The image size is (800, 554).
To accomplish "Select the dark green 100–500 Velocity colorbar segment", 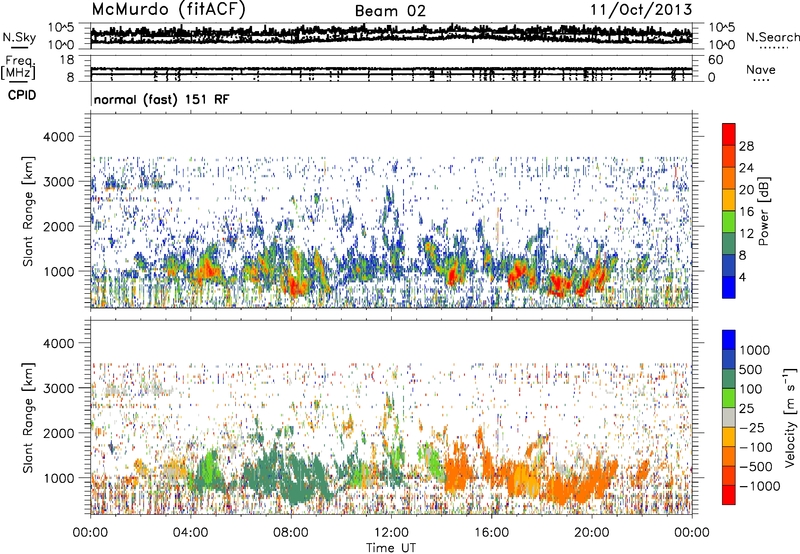I will (x=729, y=379).
